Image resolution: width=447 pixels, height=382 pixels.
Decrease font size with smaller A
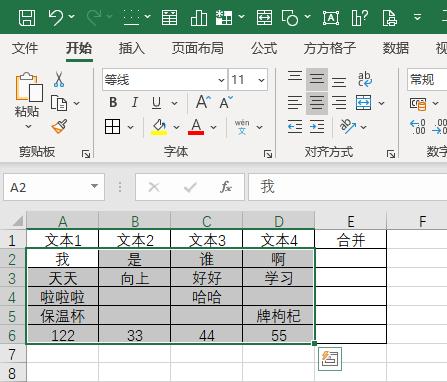pyautogui.click(x=226, y=102)
